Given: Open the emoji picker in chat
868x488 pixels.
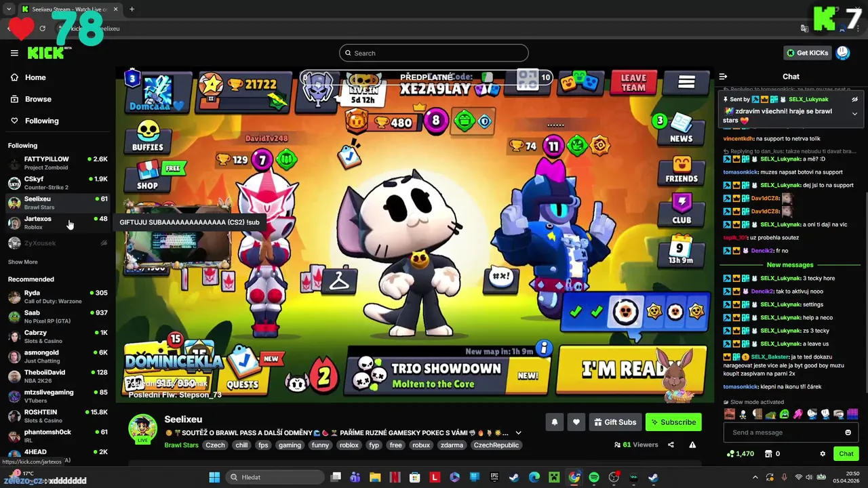Looking at the screenshot, I should pos(848,432).
